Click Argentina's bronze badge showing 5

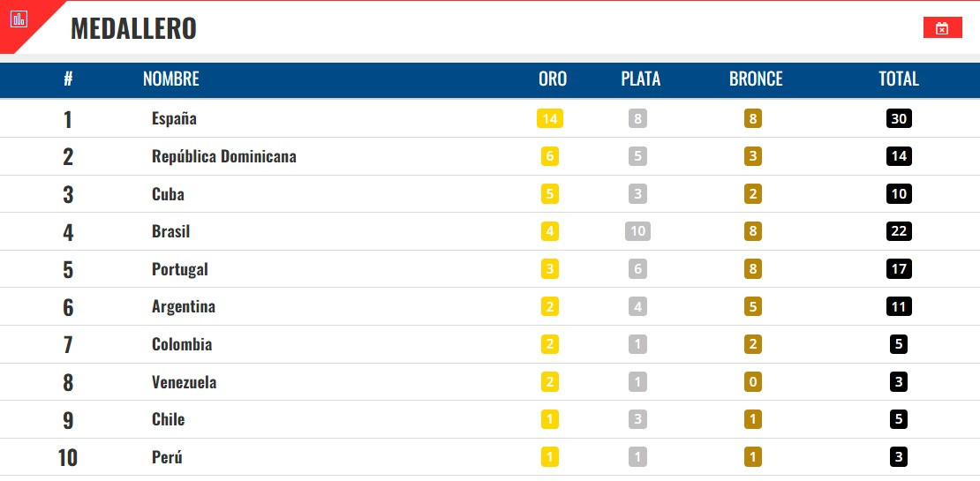click(x=753, y=306)
